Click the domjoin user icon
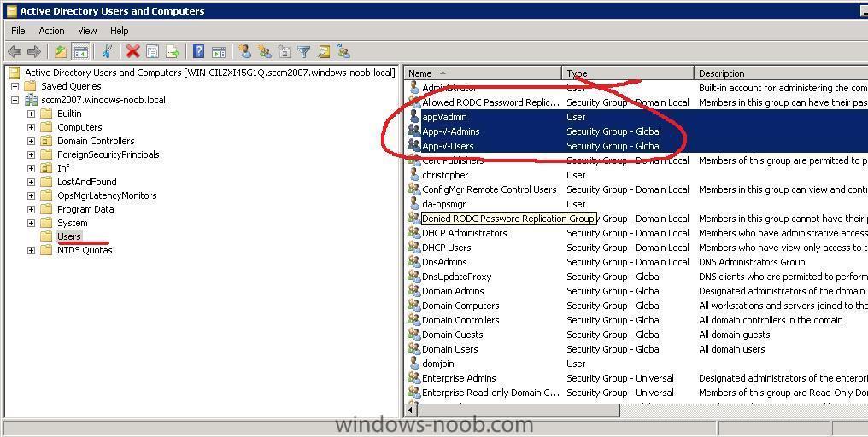The width and height of the screenshot is (868, 437). coord(414,364)
